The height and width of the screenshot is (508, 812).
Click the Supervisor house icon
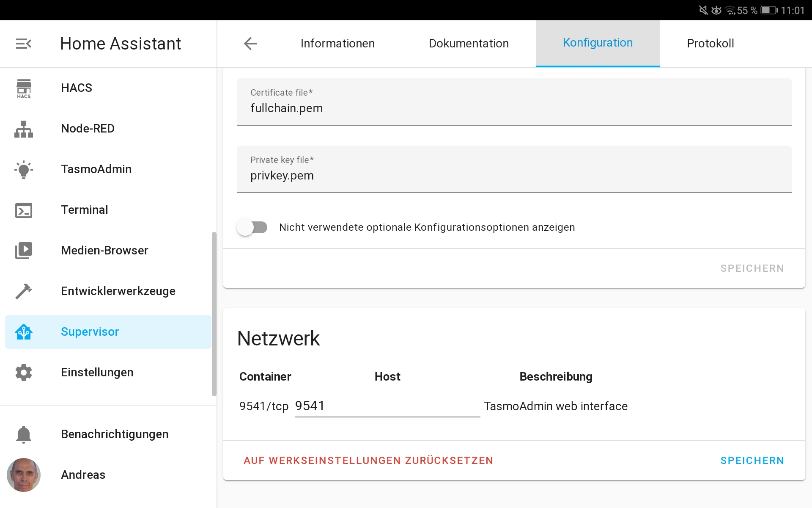pyautogui.click(x=24, y=331)
